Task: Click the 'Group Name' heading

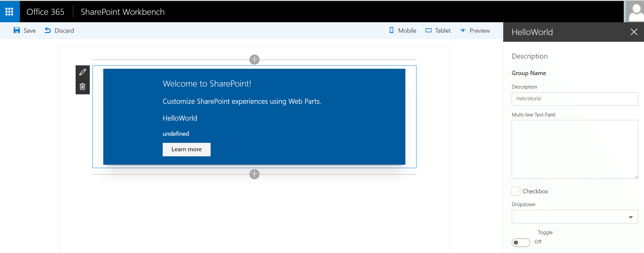Action: (529, 73)
